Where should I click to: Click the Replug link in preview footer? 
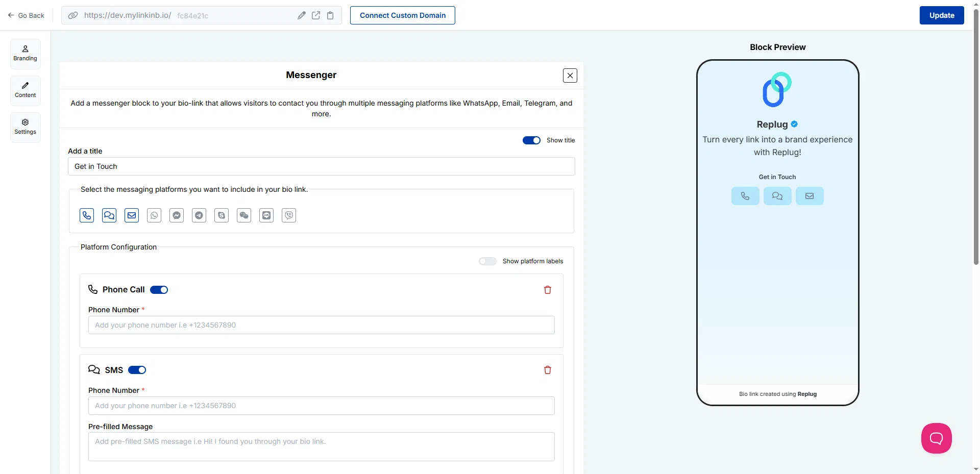(807, 394)
